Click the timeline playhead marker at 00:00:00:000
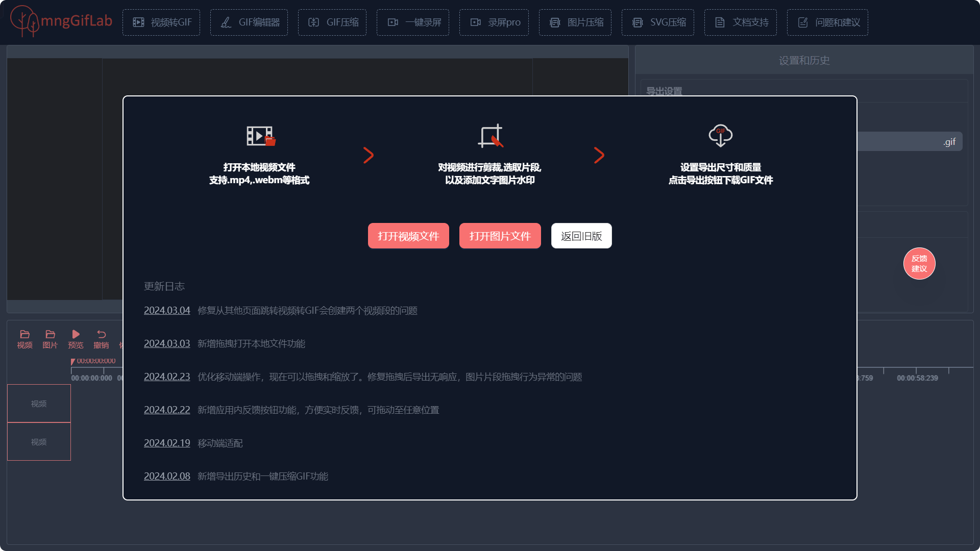 (73, 362)
